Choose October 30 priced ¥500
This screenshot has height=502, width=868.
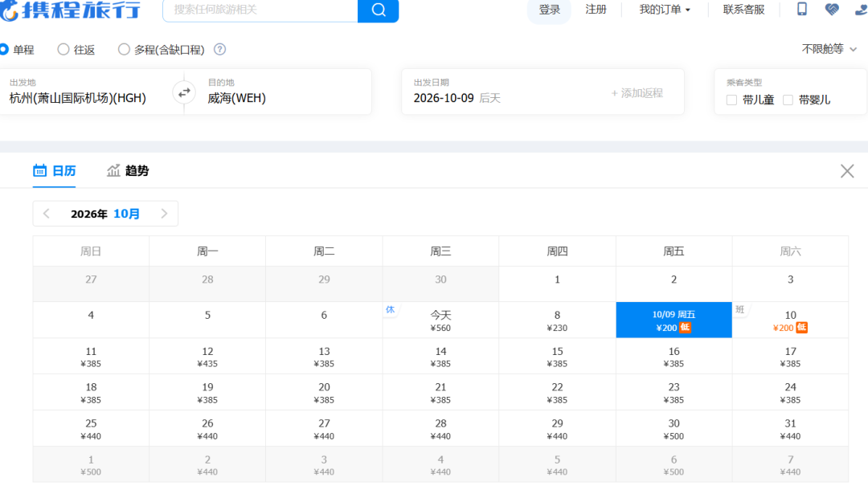[674, 428]
